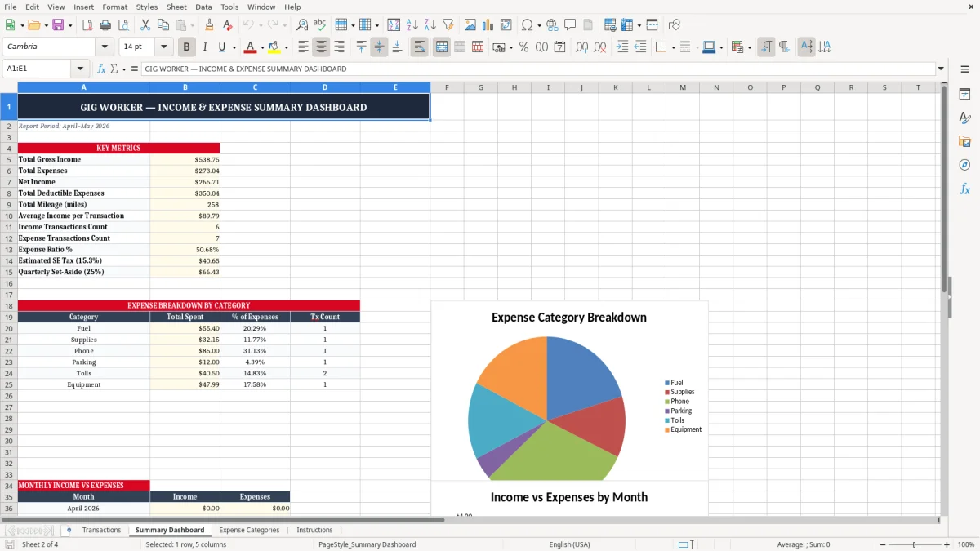Insert special character Omega icon
Image resolution: width=980 pixels, height=551 pixels.
[527, 25]
